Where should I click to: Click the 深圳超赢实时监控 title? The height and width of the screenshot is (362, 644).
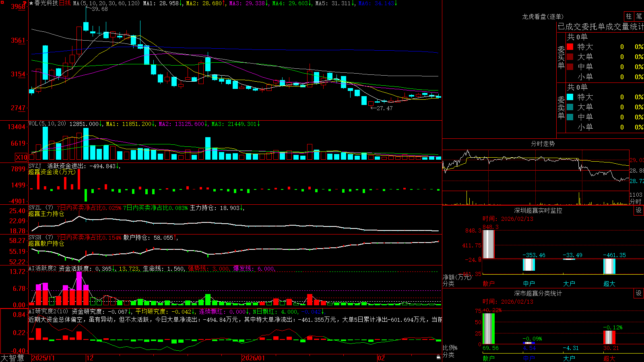click(538, 210)
